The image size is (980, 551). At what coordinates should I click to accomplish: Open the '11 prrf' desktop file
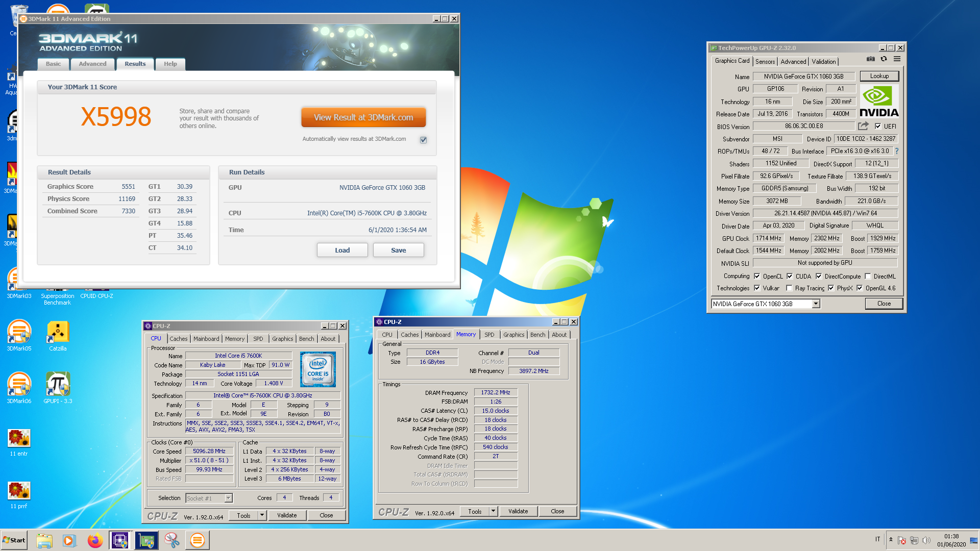19,494
